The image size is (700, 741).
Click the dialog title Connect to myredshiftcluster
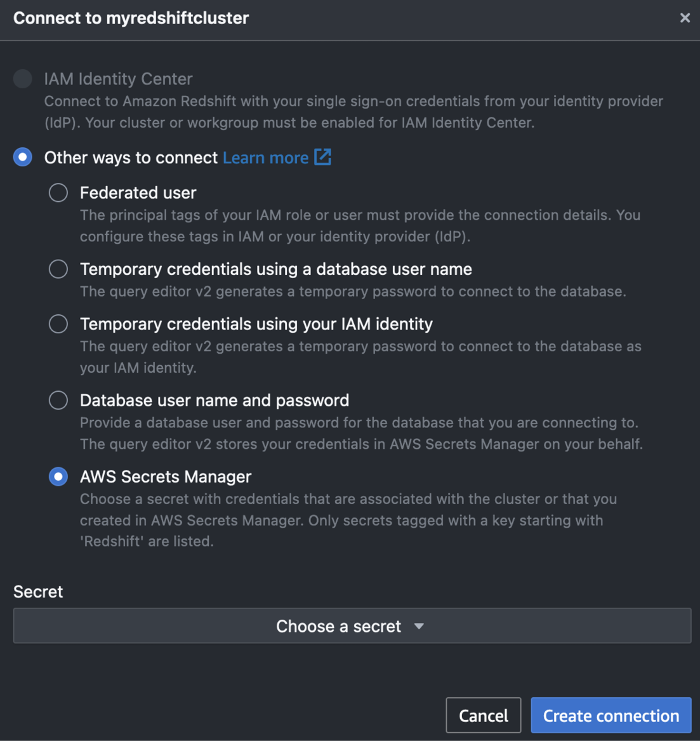pyautogui.click(x=130, y=18)
